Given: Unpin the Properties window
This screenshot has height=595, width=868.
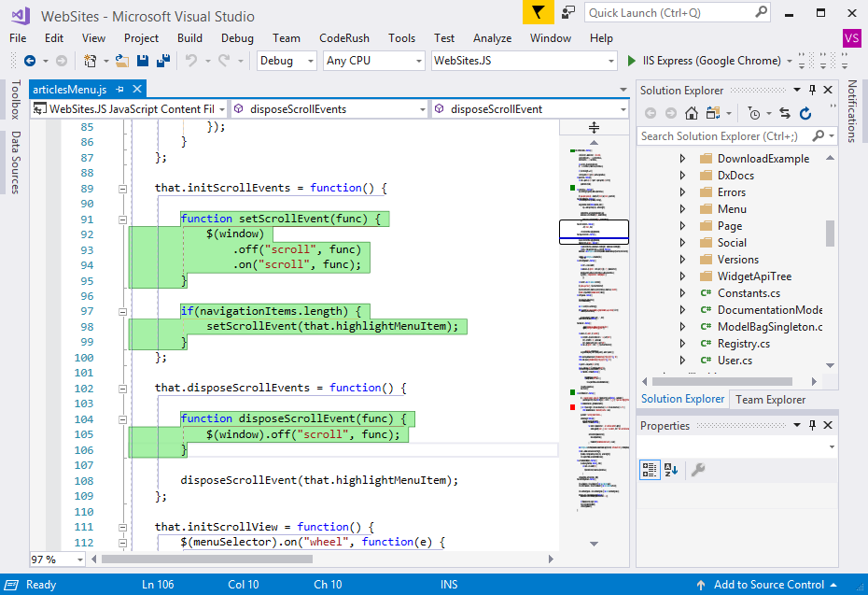Looking at the screenshot, I should [x=812, y=425].
